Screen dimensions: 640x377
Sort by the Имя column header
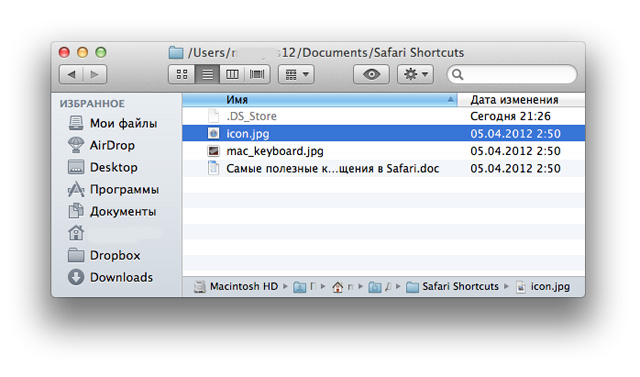pos(320,100)
